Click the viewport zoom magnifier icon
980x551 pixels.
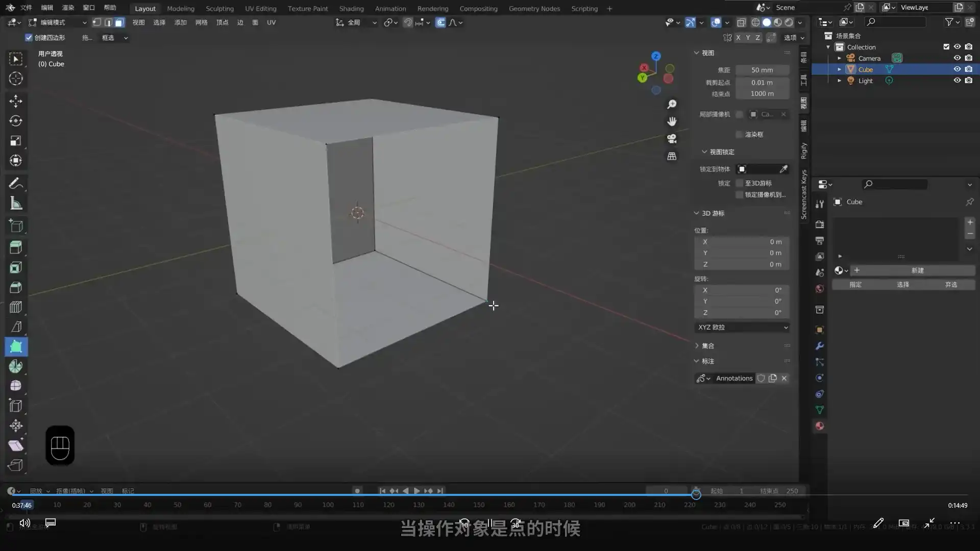coord(672,104)
